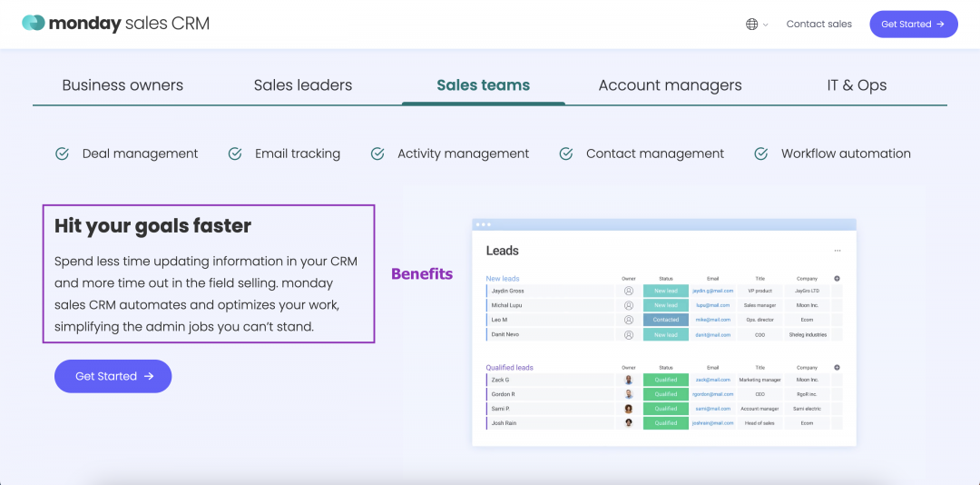Click Jaydin Gross's owner avatar icon
The height and width of the screenshot is (485, 980).
coord(629,291)
